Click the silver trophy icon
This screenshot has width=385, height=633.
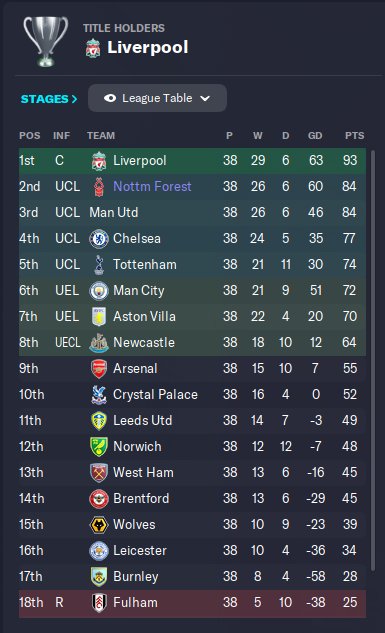coord(46,41)
